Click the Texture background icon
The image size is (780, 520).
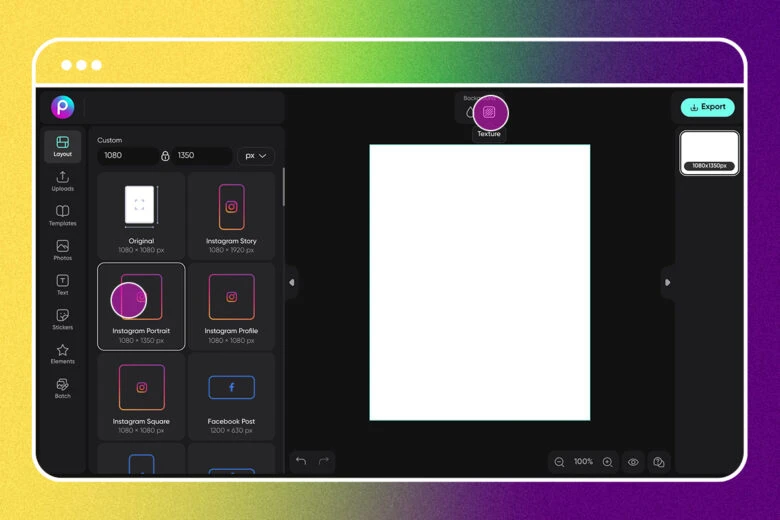[x=489, y=113]
